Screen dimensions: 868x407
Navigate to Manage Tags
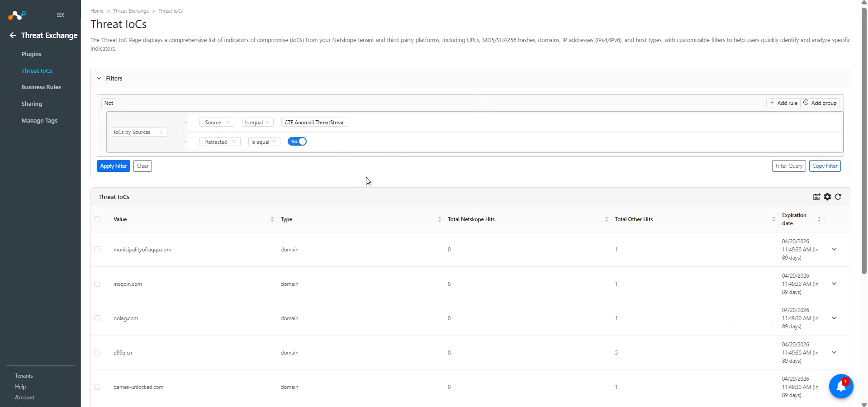[39, 121]
